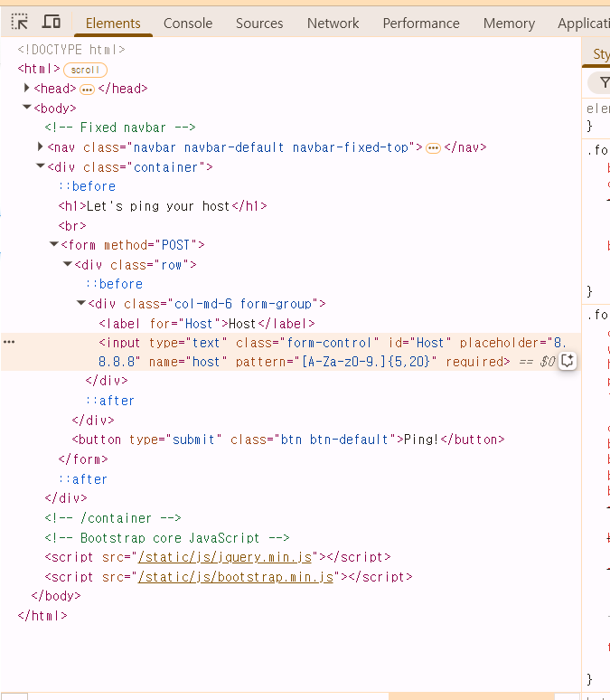
Task: Select the closing html tag
Action: pos(42,616)
